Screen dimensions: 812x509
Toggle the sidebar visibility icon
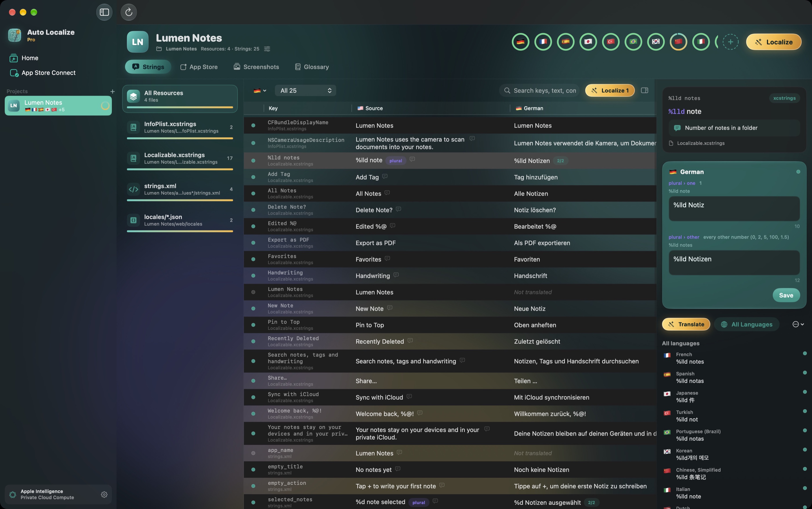[x=104, y=12]
